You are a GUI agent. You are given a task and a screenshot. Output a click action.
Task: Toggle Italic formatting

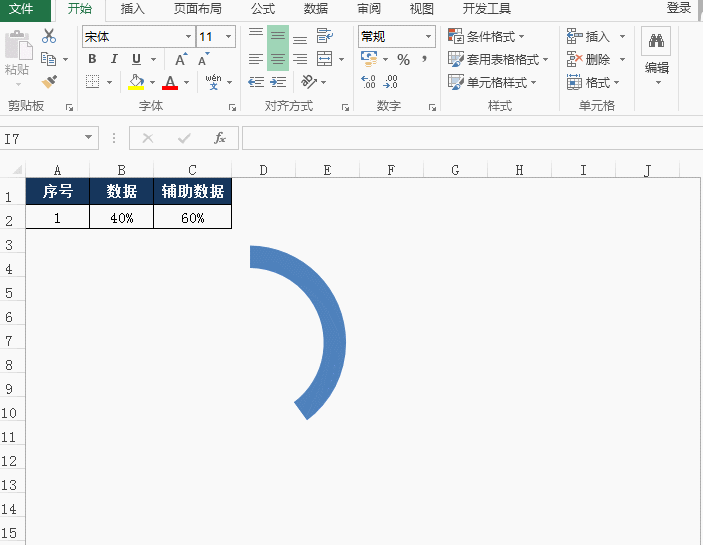click(114, 59)
